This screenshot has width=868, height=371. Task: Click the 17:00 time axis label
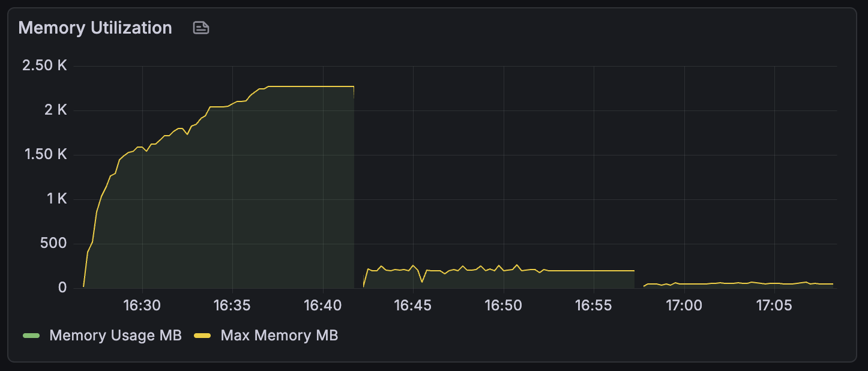point(684,305)
